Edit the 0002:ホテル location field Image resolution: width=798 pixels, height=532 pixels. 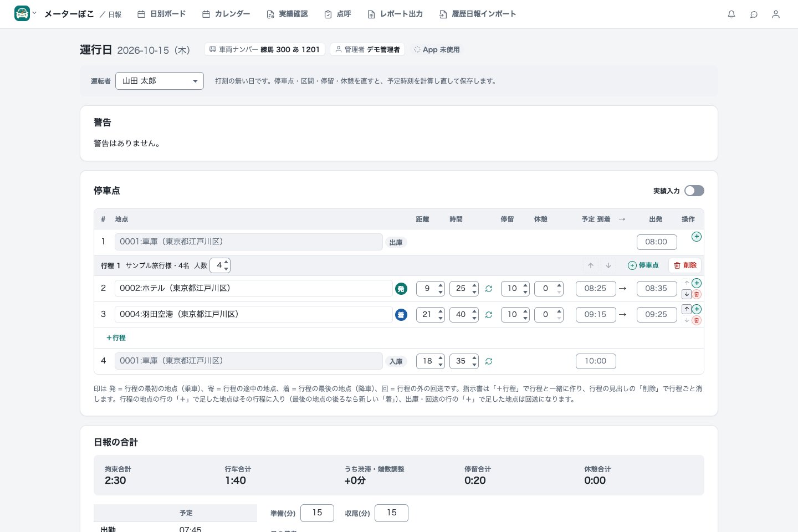(254, 289)
